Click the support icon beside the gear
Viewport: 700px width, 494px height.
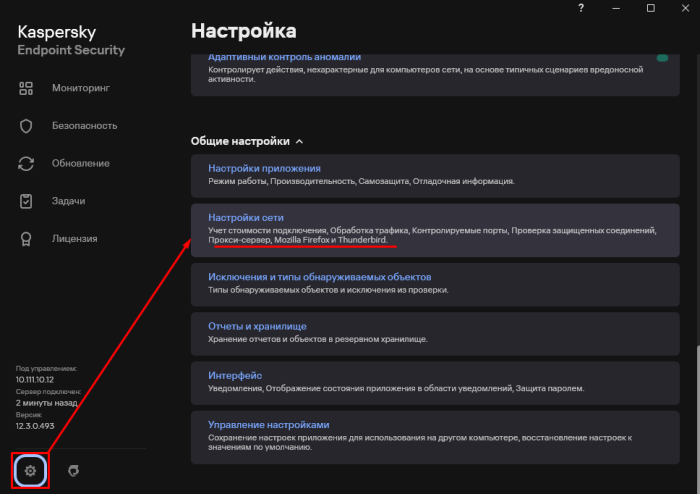point(73,470)
